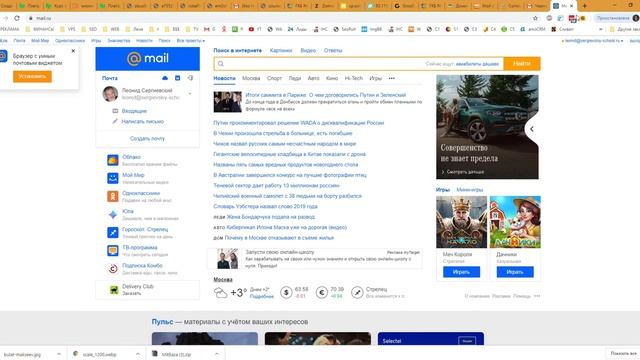Open Юла service icon
640x360 pixels.
pos(113,214)
